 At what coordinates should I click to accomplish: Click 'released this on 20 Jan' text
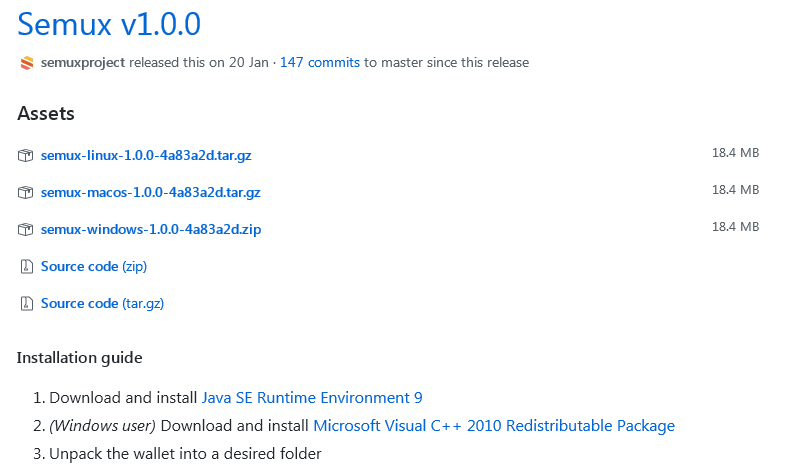[199, 62]
